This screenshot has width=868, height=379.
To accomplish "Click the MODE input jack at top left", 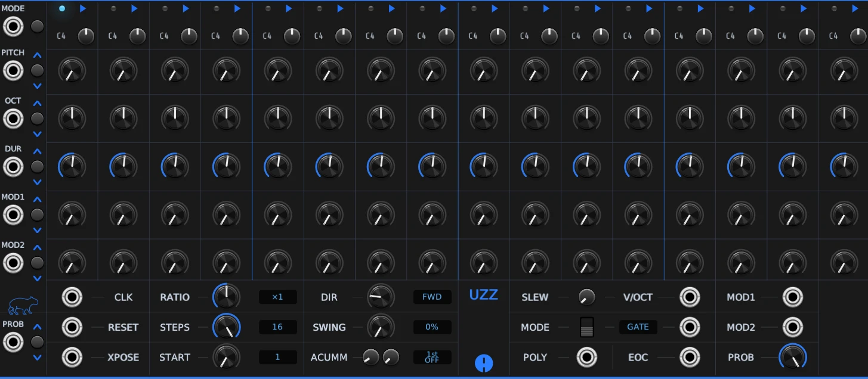I will tap(13, 26).
